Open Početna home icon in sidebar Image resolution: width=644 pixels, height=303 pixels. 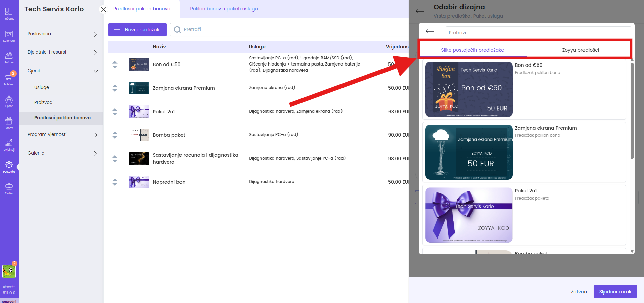(9, 14)
